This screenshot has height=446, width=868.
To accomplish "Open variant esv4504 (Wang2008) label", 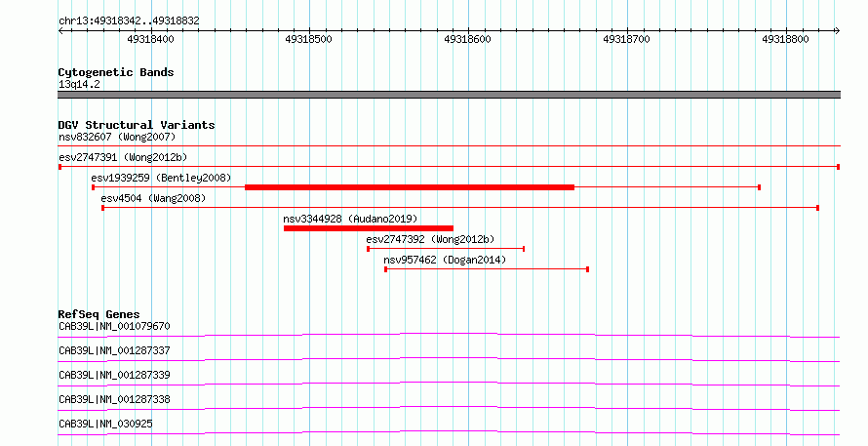I will coord(153,198).
